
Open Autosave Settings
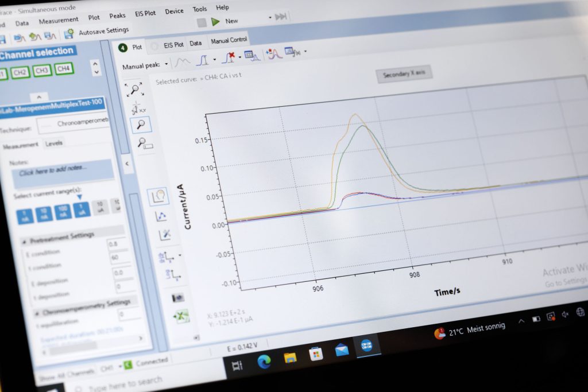(103, 31)
